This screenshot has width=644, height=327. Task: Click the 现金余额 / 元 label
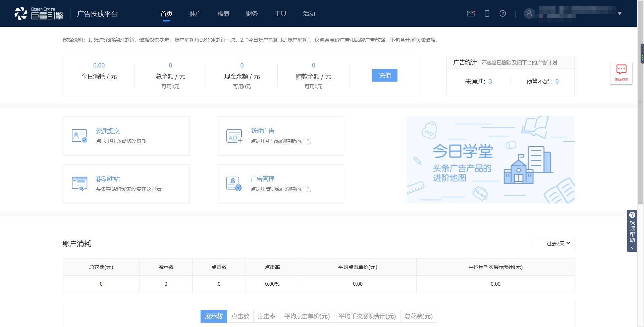tap(242, 77)
